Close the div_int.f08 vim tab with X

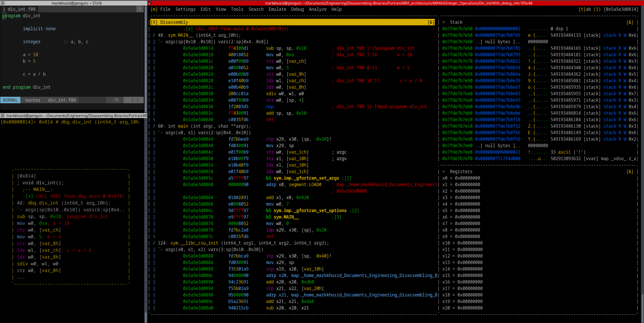pos(140,9)
